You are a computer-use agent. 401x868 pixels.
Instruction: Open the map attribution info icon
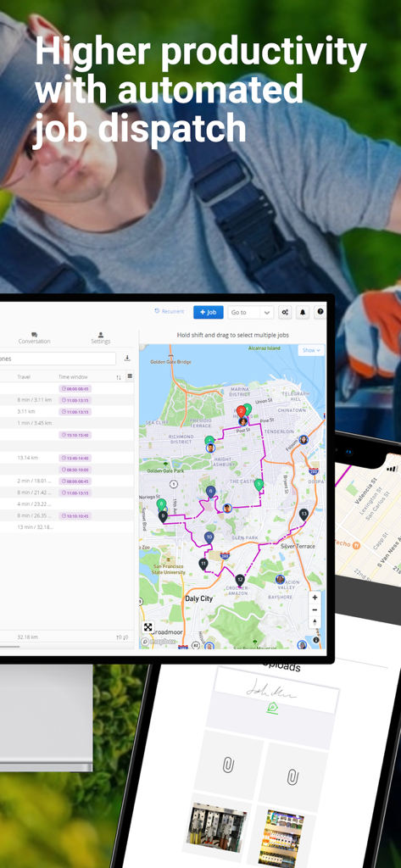click(x=316, y=640)
